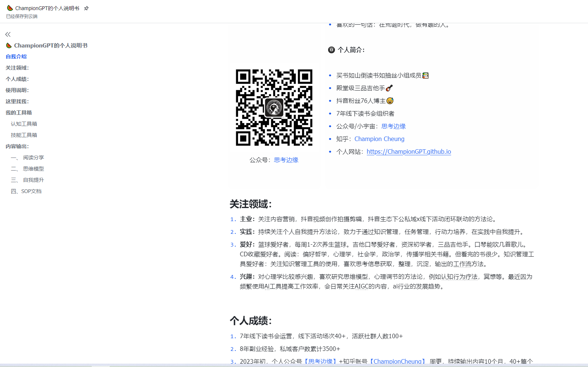This screenshot has width=588, height=367.
Task: Click the 个人成绩 heading in document
Action: [x=250, y=321]
